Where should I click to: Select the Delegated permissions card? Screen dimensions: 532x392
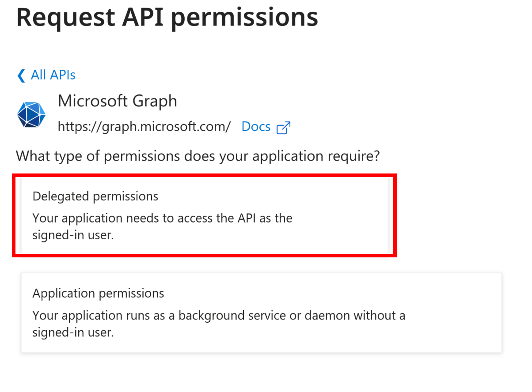tap(204, 215)
